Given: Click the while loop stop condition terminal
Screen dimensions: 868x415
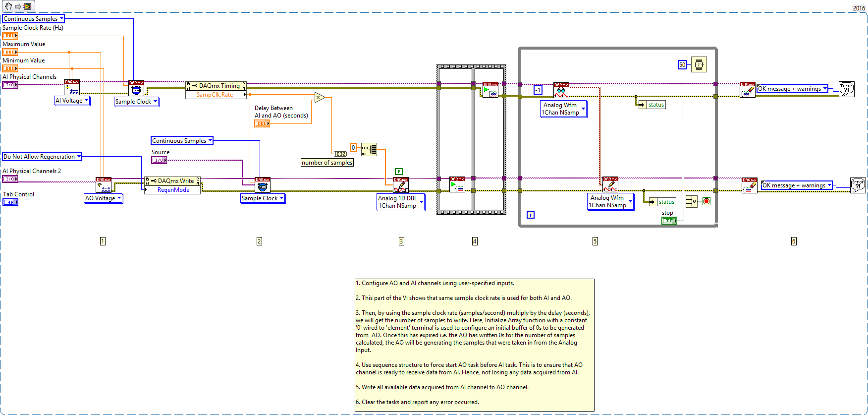Looking at the screenshot, I should 706,201.
